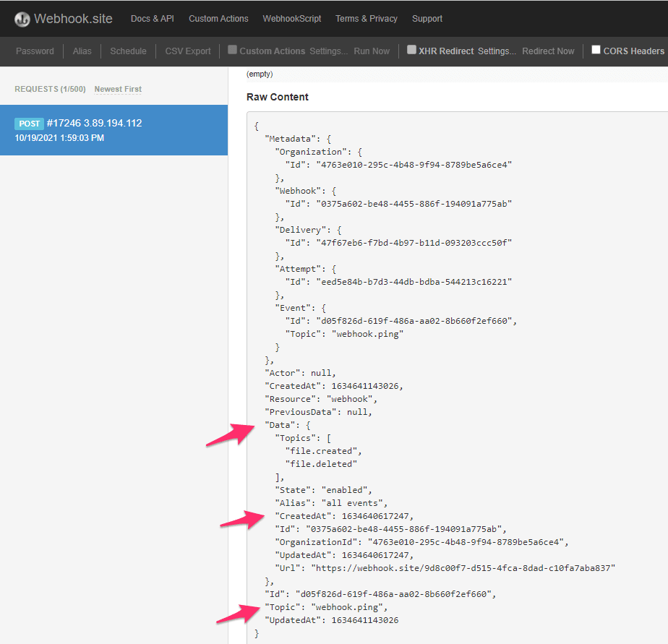
Task: Click Run Now for custom actions
Action: point(372,51)
